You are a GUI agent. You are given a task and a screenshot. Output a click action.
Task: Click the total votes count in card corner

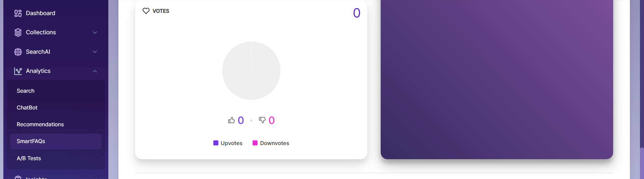coord(357,13)
